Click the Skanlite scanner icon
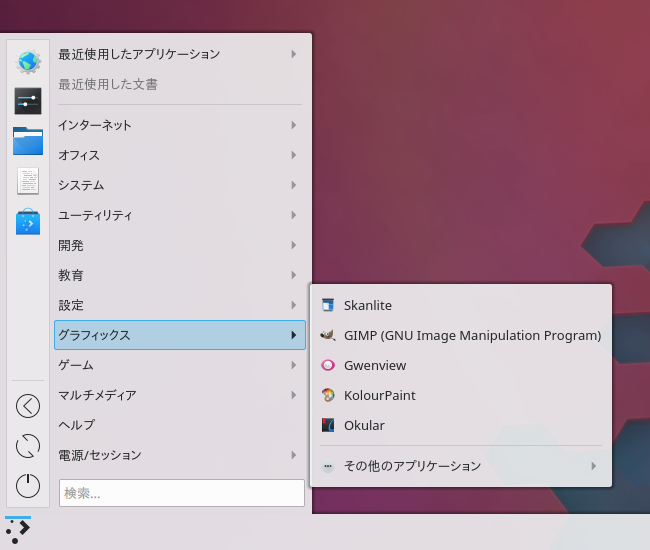The image size is (650, 550). point(328,305)
